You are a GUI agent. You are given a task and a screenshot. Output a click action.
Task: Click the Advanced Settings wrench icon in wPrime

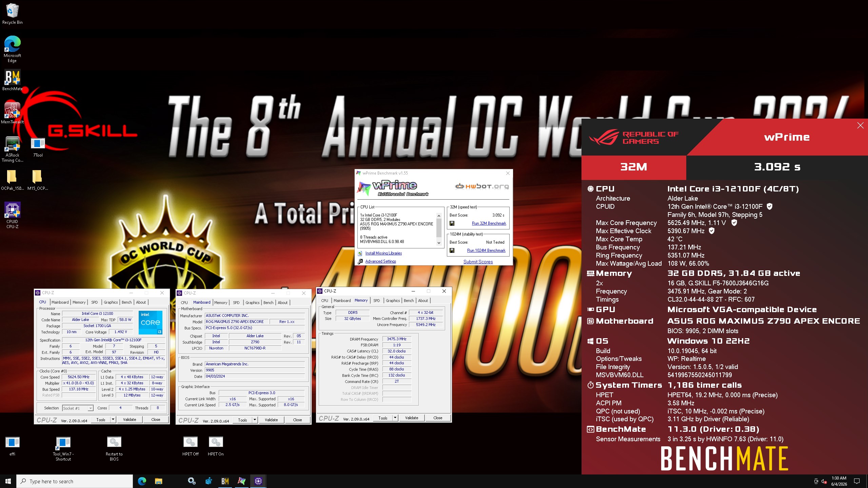360,261
